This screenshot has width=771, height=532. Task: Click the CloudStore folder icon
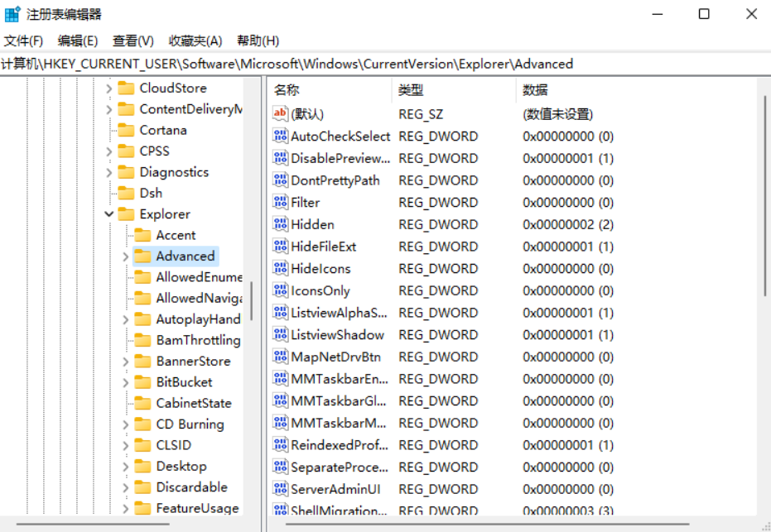126,88
